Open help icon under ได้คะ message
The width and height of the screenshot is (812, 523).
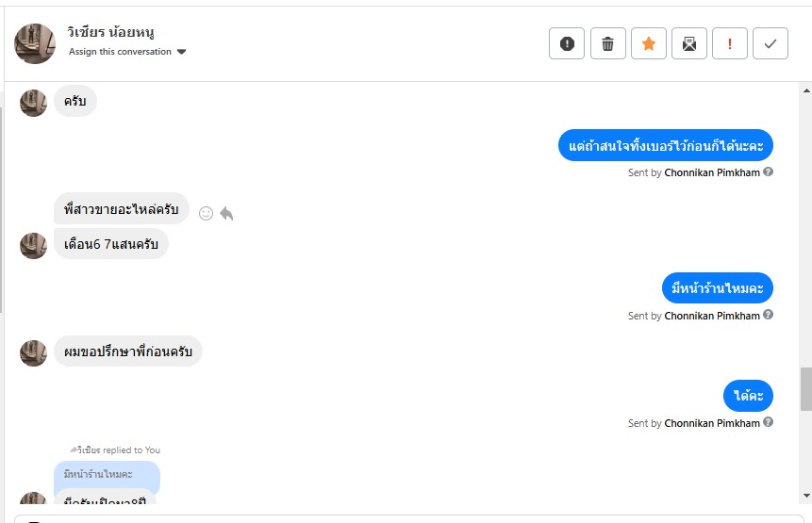[768, 422]
